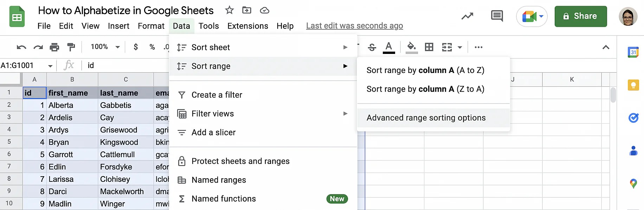Open text color picker
The height and width of the screenshot is (210, 644).
tap(388, 47)
